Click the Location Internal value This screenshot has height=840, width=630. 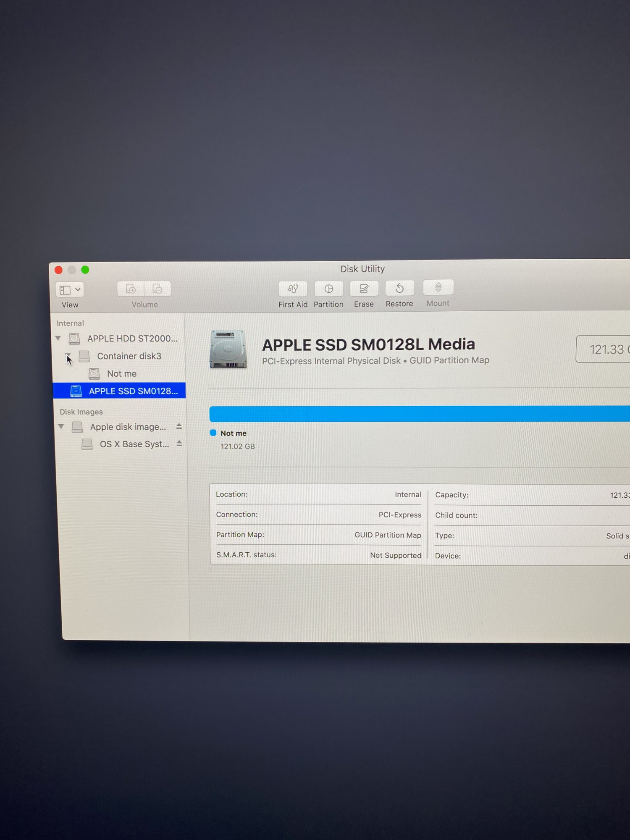click(x=408, y=495)
